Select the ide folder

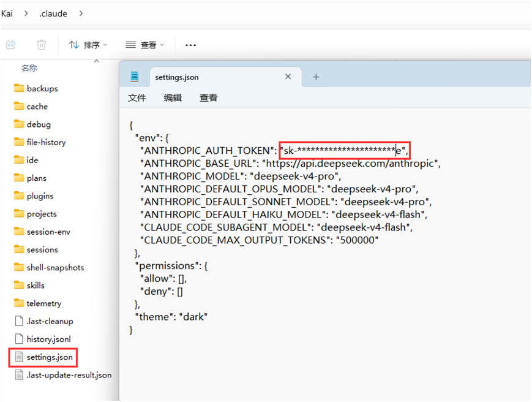click(26, 160)
